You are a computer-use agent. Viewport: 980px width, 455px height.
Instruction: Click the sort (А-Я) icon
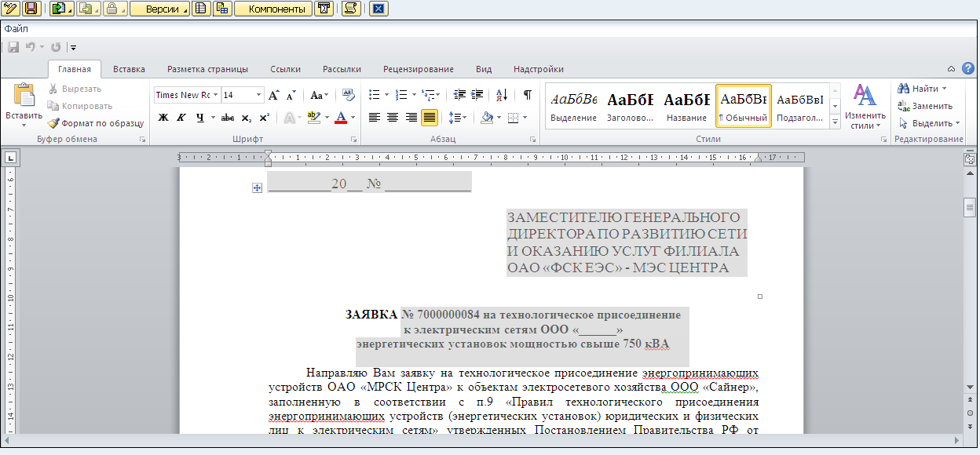click(503, 95)
